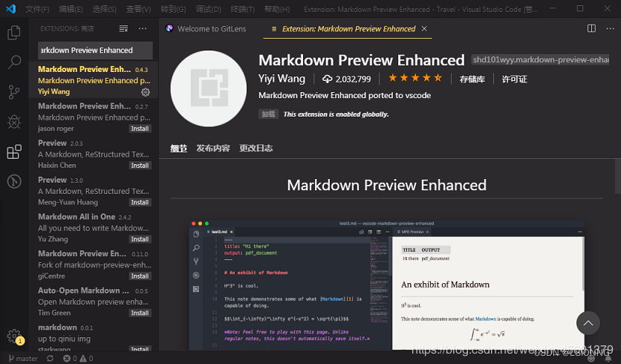
Task: Open the 选择(S) menu
Action: (x=104, y=9)
